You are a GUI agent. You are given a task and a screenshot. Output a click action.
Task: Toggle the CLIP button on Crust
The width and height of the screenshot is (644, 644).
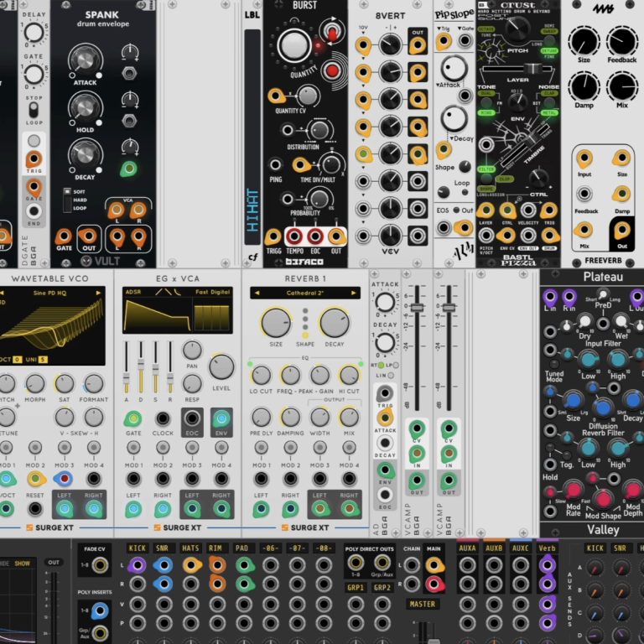tap(504, 179)
